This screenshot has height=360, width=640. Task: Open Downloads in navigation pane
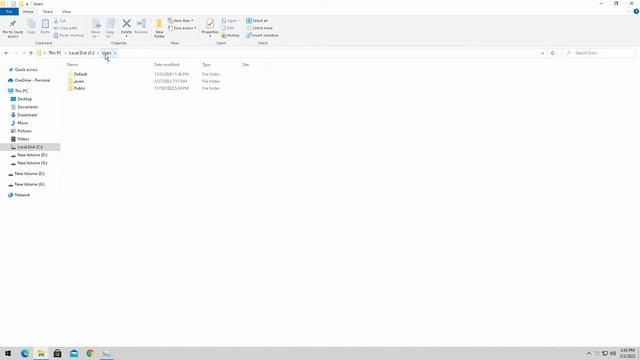(x=27, y=115)
